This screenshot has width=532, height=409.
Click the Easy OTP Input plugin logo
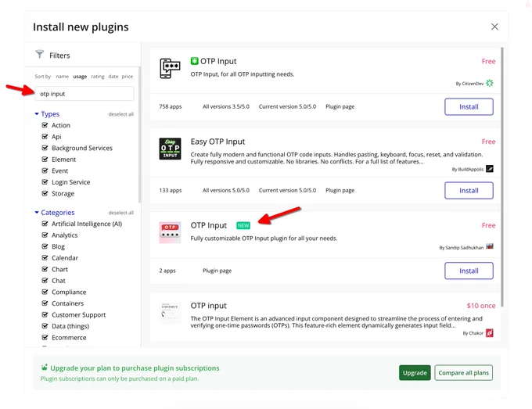170,149
